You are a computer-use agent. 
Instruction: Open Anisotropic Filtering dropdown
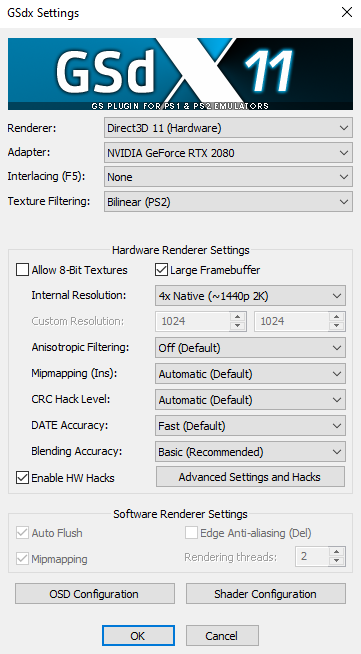click(x=250, y=347)
